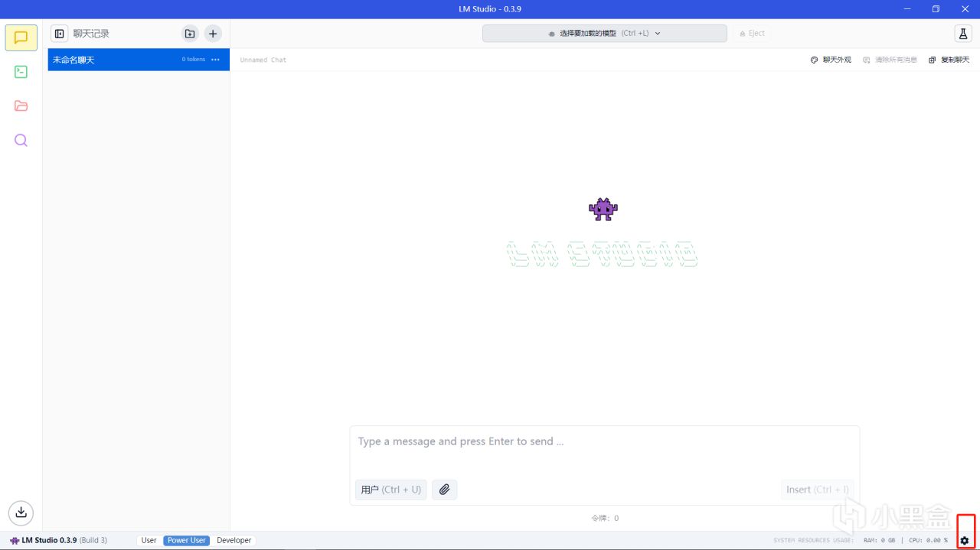Screen dimensions: 980x550
Task: Click the CPU usage status indicator
Action: click(x=928, y=540)
